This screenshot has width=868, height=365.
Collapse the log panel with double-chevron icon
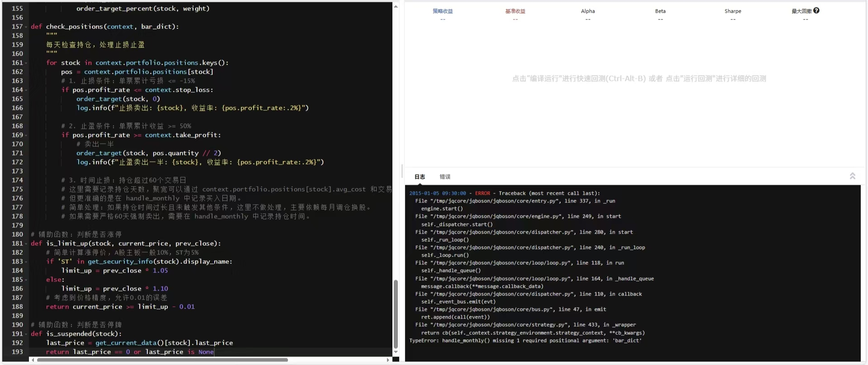853,176
